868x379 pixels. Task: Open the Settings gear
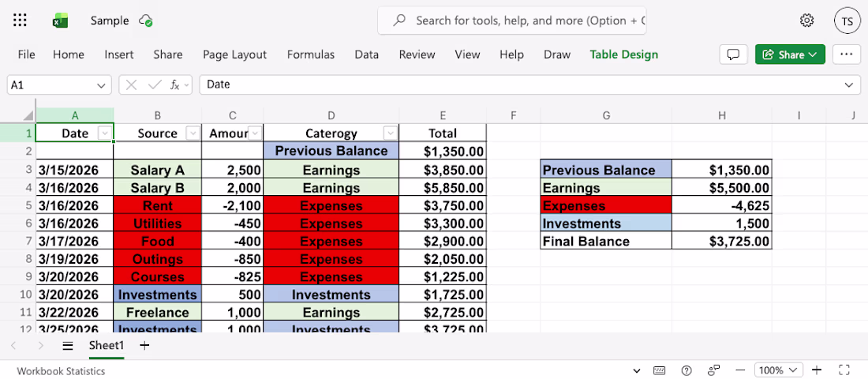[x=806, y=21]
